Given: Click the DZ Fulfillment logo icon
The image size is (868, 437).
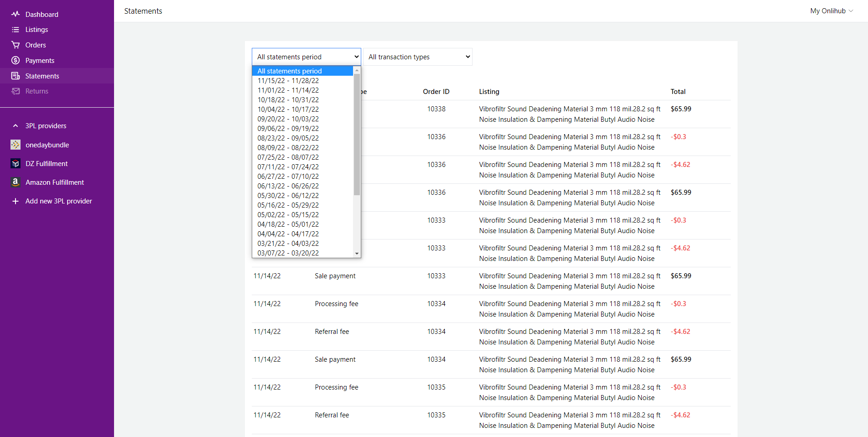Looking at the screenshot, I should point(16,163).
